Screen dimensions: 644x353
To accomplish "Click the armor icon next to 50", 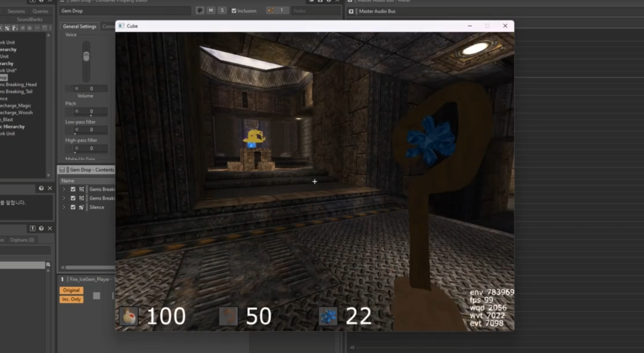I will point(228,316).
